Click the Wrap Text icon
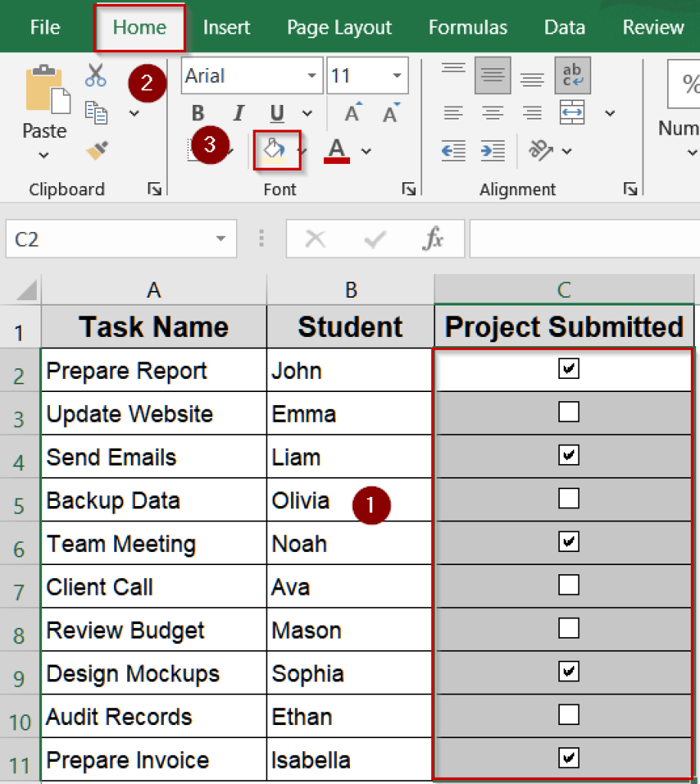Image resolution: width=700 pixels, height=784 pixels. (x=572, y=76)
